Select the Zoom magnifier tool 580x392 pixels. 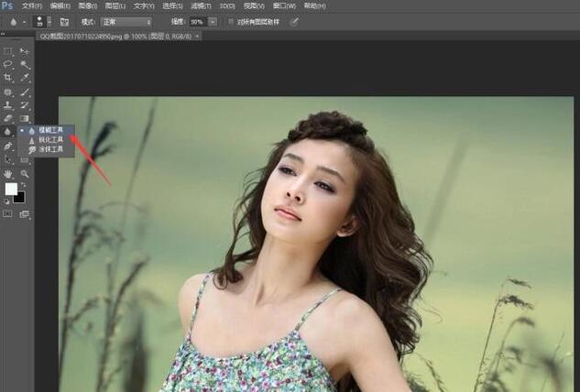coord(25,174)
